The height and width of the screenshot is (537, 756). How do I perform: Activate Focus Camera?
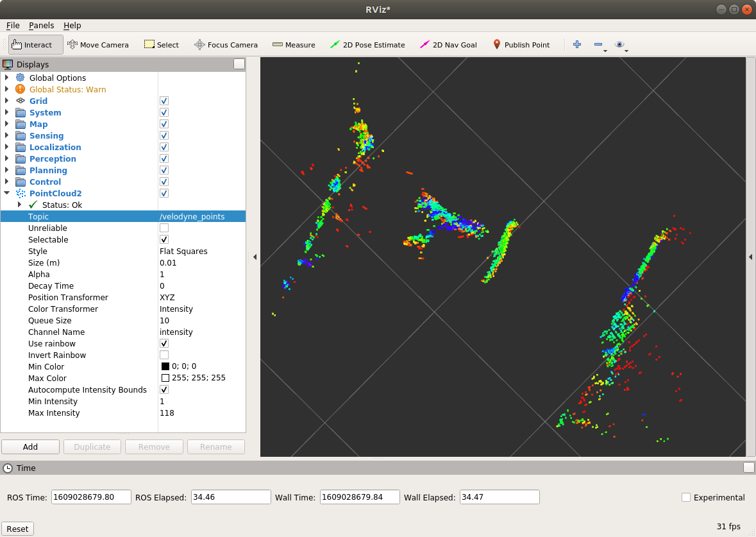pos(226,44)
